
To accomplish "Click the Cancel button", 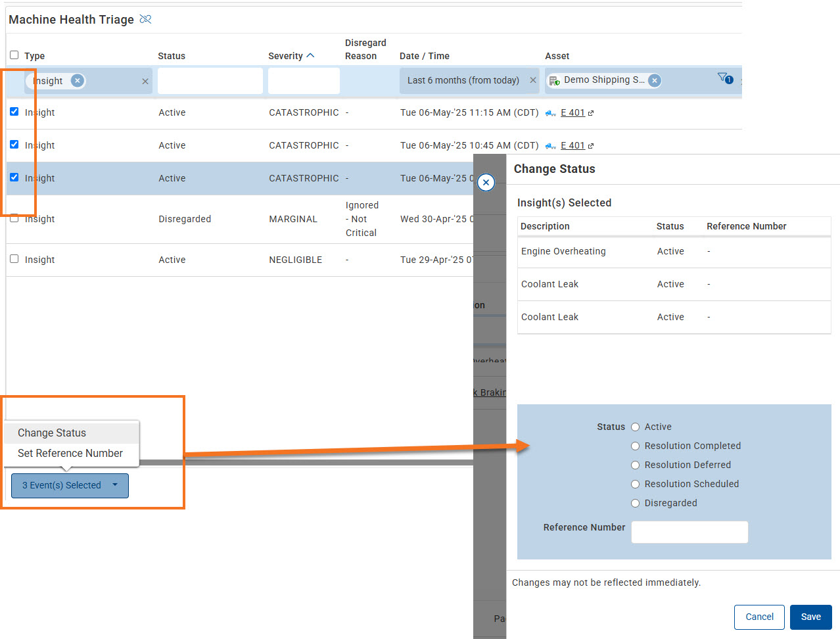I will point(759,617).
